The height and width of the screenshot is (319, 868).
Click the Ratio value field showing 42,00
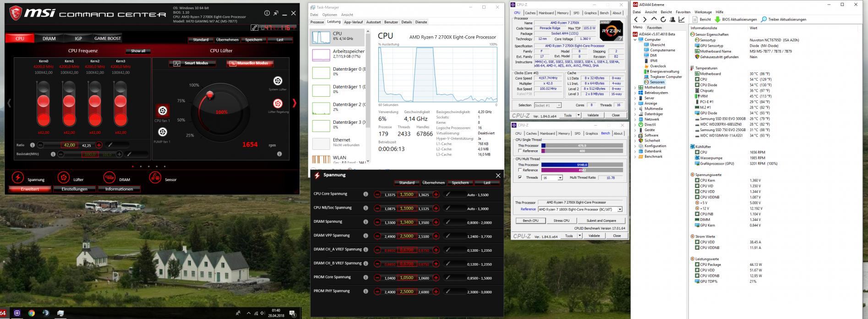70,145
